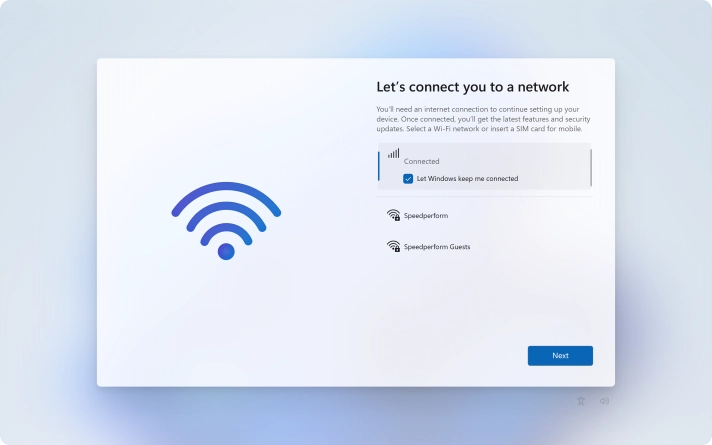This screenshot has height=445, width=712.
Task: Click the secured Wi-Fi icon beside Speedperform
Action: pyautogui.click(x=393, y=215)
